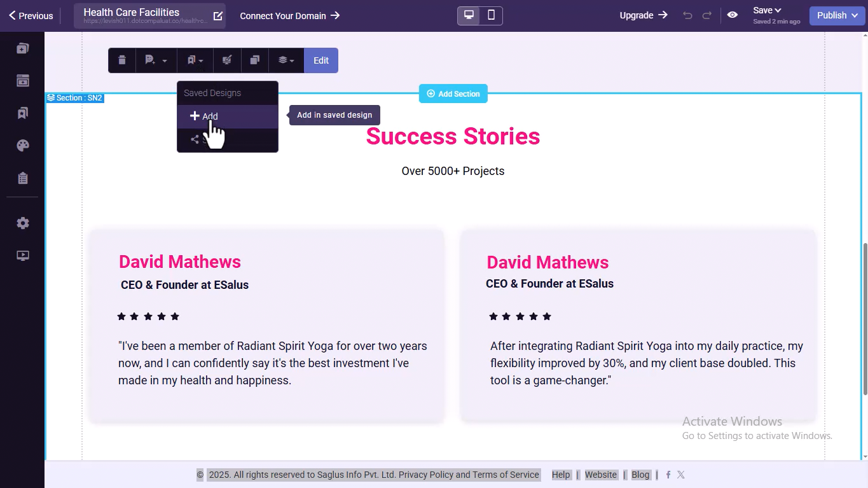Image resolution: width=868 pixels, height=488 pixels.
Task: Click the Add Section button
Action: 453,94
